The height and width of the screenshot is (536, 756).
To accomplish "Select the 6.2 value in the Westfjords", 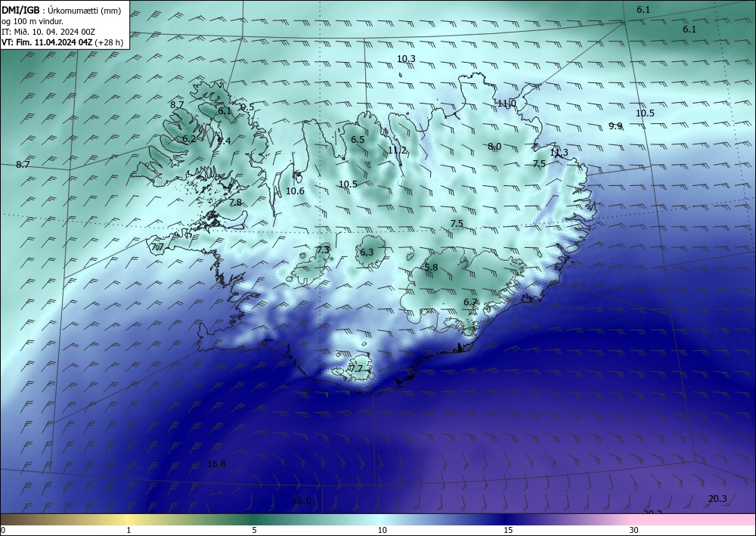I will tap(189, 139).
